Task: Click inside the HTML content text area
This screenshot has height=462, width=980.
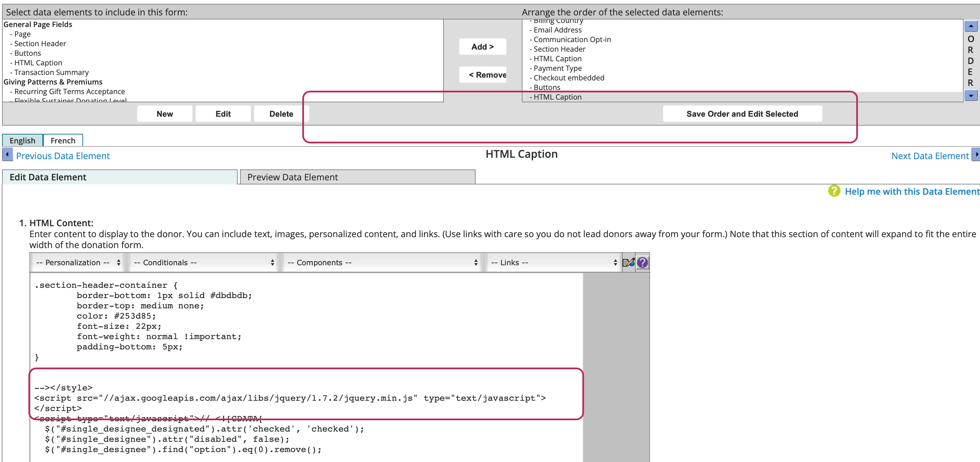Action: (x=306, y=368)
